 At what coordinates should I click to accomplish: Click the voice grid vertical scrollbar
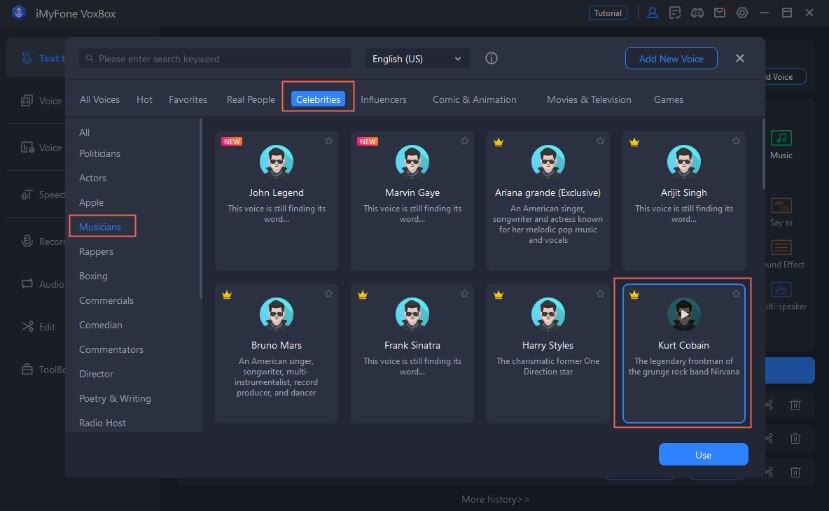[763, 153]
